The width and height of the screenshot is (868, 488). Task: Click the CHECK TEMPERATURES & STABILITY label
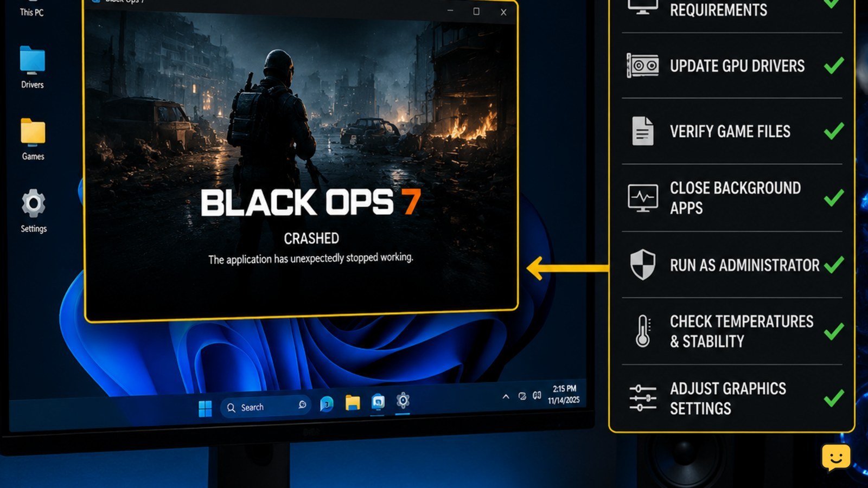click(x=742, y=331)
